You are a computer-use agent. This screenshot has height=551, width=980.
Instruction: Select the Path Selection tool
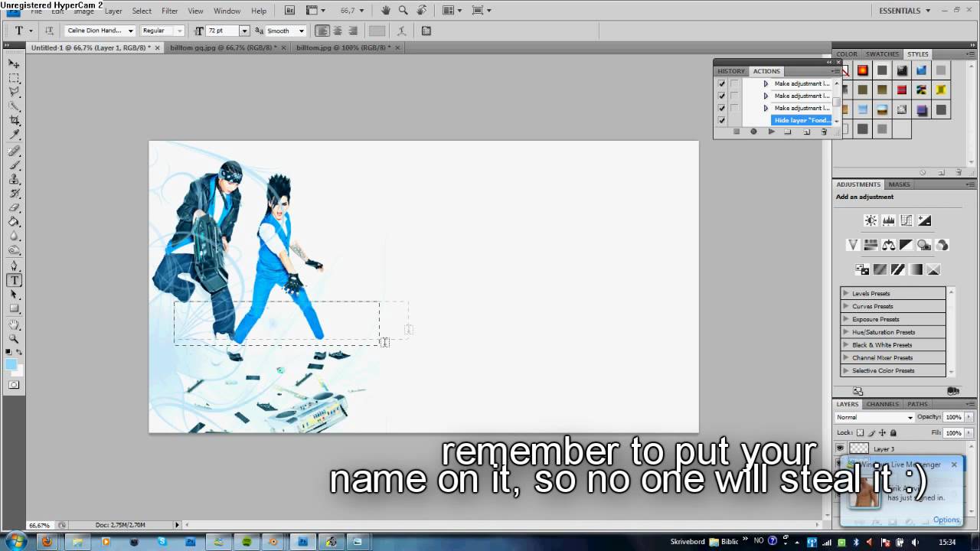click(14, 295)
